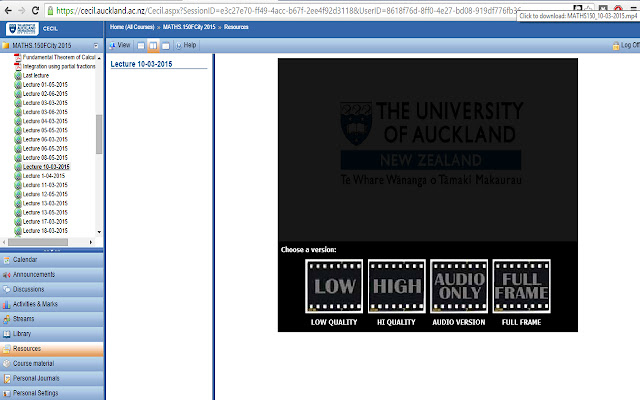Expand the MATHS.150FCity 2015 course dropdown
The height and width of the screenshot is (400, 640).
(x=97, y=46)
